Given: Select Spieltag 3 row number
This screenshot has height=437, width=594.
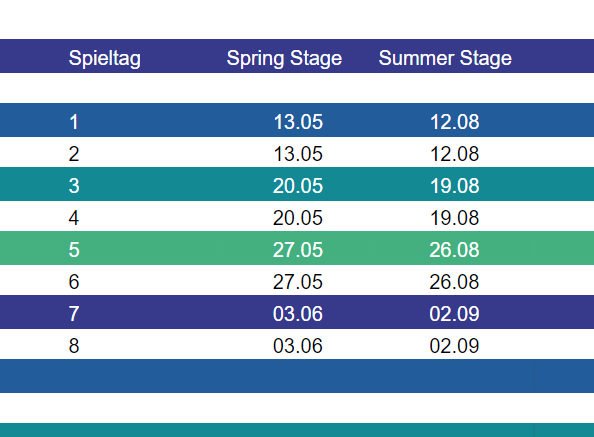Looking at the screenshot, I should pos(74,186).
